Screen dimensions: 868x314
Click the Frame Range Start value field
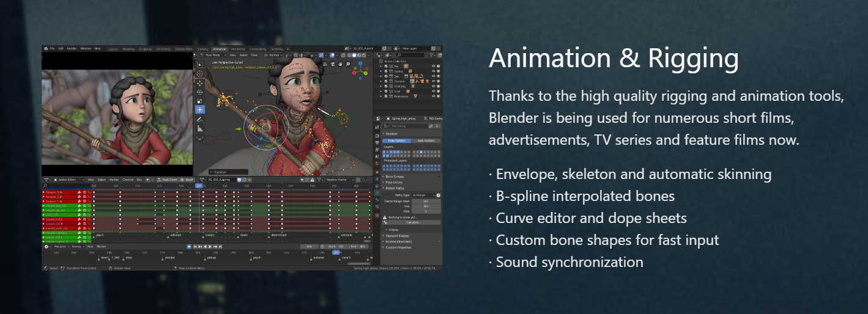coord(426,201)
